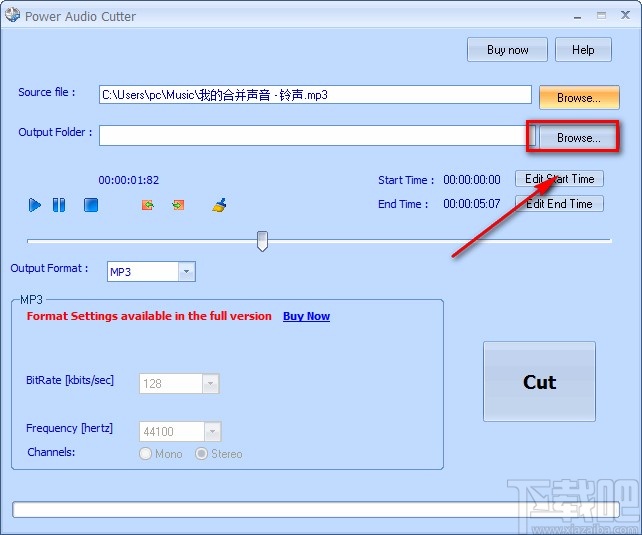Click the Buy now button
The height and width of the screenshot is (535, 642).
click(507, 50)
